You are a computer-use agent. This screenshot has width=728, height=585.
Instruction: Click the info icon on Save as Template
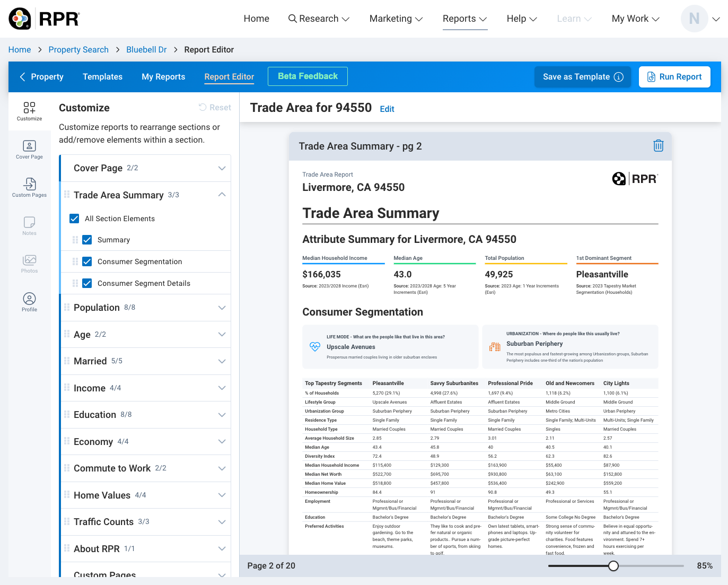tap(618, 77)
